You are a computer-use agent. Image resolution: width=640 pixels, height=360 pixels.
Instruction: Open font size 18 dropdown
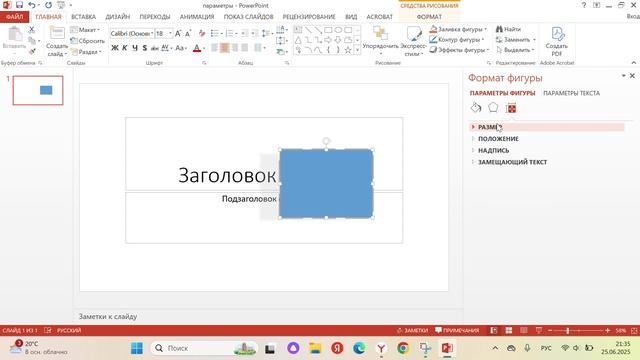coord(170,33)
